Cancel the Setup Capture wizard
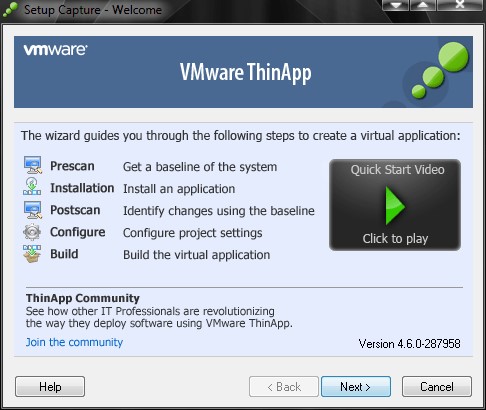486x410 pixels. pos(437,387)
